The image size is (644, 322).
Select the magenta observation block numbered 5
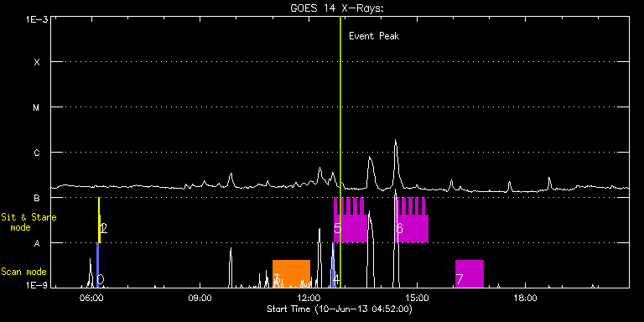[x=351, y=221]
